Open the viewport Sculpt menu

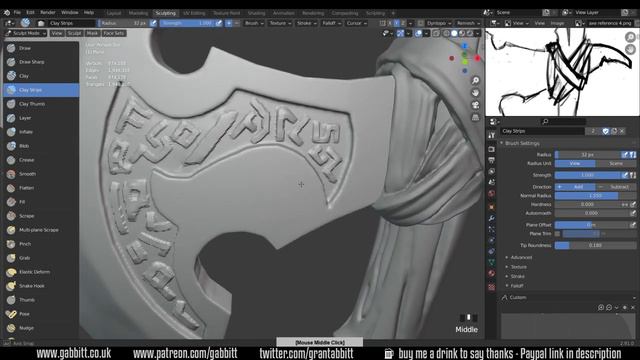pos(74,33)
